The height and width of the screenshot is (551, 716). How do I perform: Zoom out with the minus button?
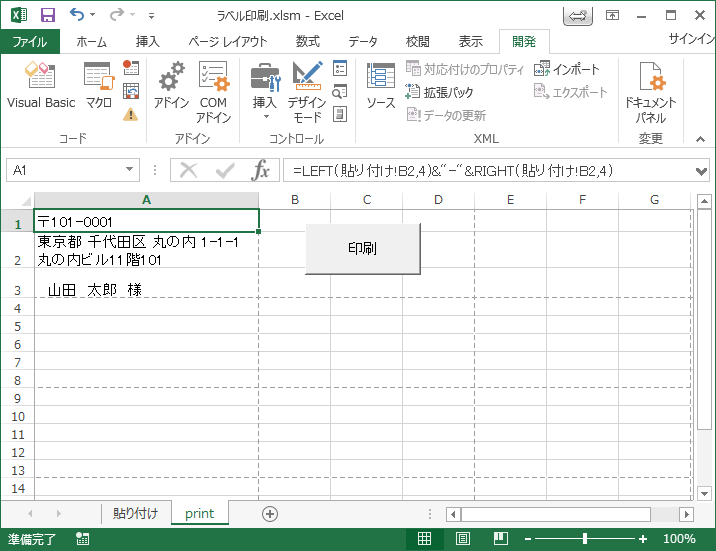coord(528,539)
